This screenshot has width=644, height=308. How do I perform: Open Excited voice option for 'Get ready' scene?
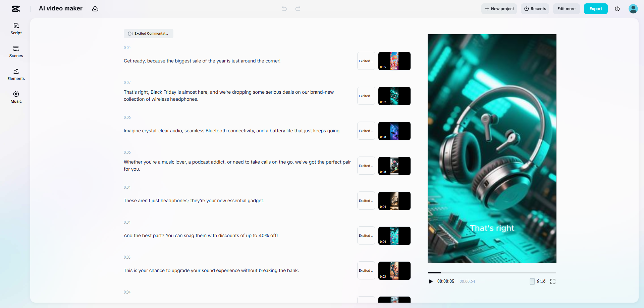click(x=366, y=61)
